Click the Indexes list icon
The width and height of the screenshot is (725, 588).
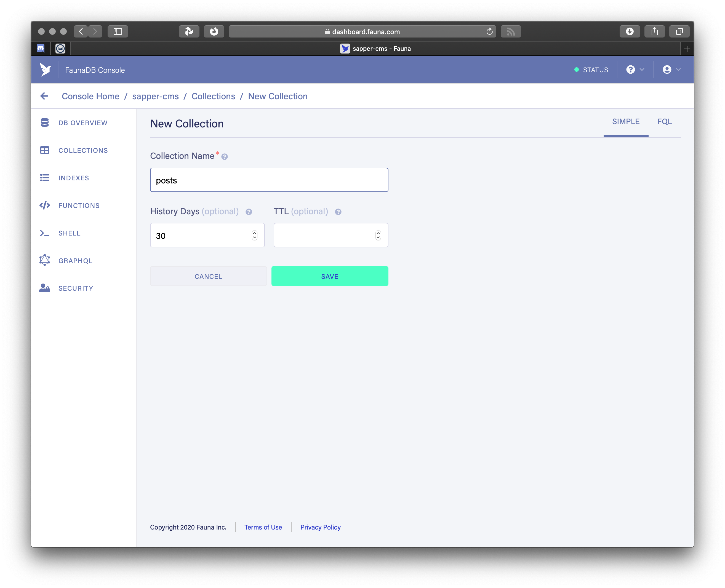[x=45, y=178]
